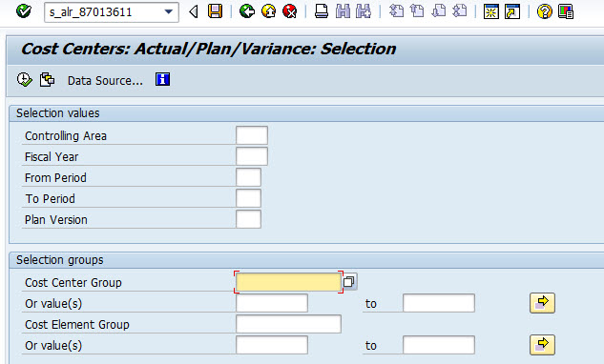The image size is (604, 364).
Task: Go to Last Page icon
Action: 459,11
